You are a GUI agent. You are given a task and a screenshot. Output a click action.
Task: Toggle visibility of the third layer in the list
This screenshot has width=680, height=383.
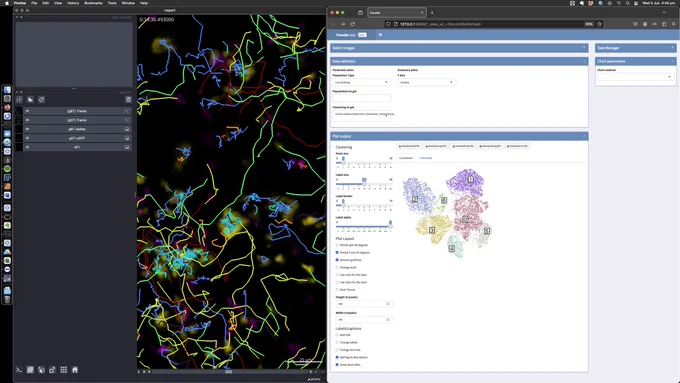click(x=27, y=129)
